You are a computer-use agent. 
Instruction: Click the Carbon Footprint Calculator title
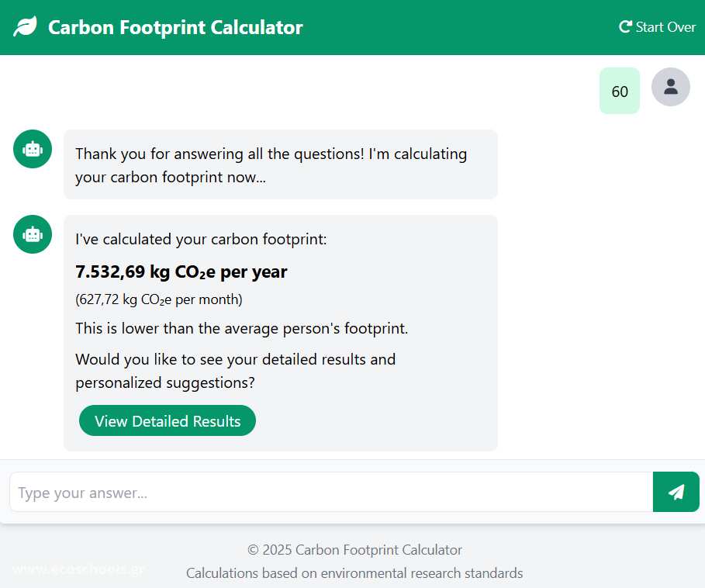[x=175, y=27]
